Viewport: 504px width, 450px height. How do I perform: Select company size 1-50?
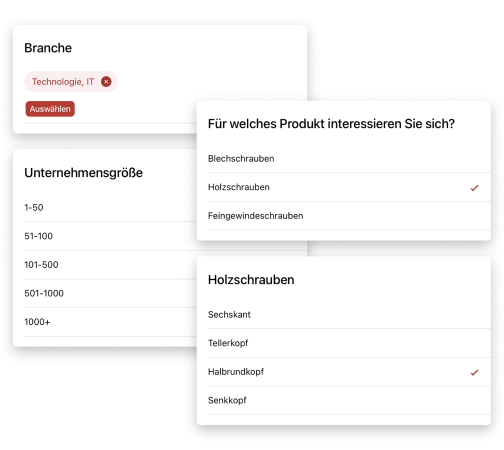pyautogui.click(x=110, y=208)
